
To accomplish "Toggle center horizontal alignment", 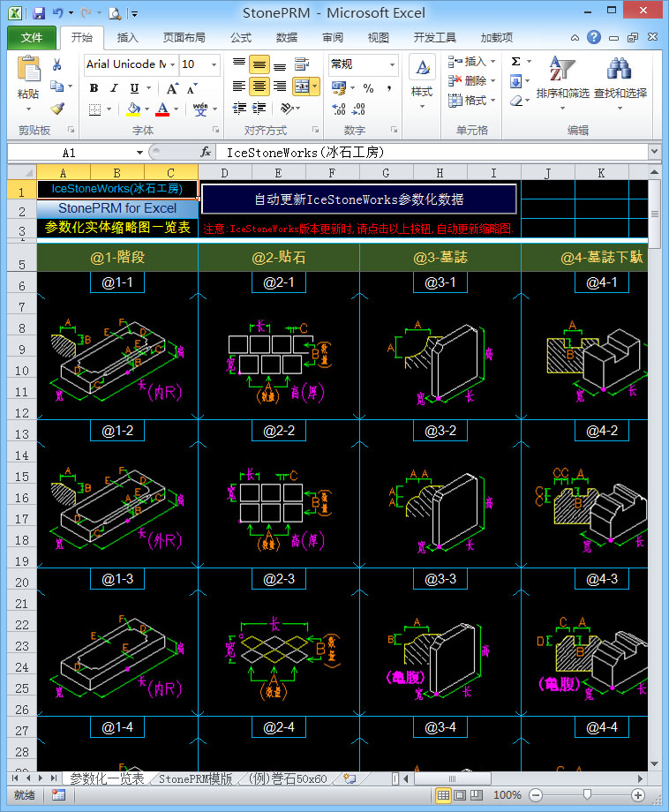I will tap(259, 86).
